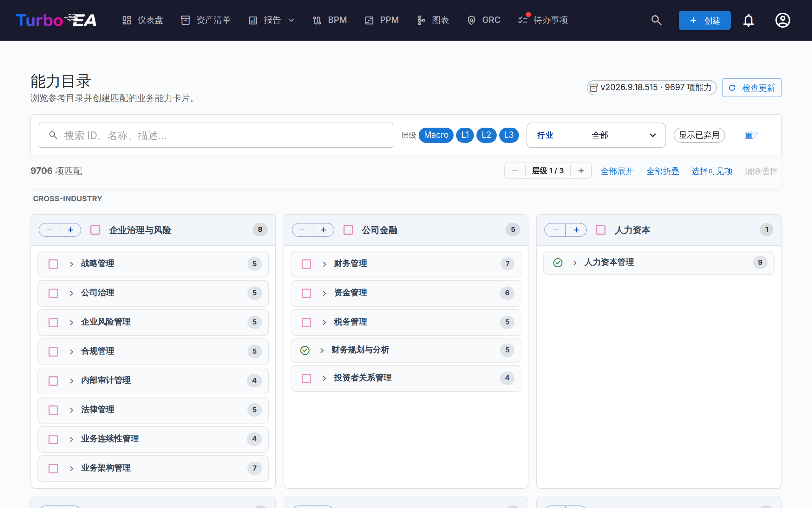Open the notifications bell
Screen dimensions: 812x508
(x=748, y=20)
